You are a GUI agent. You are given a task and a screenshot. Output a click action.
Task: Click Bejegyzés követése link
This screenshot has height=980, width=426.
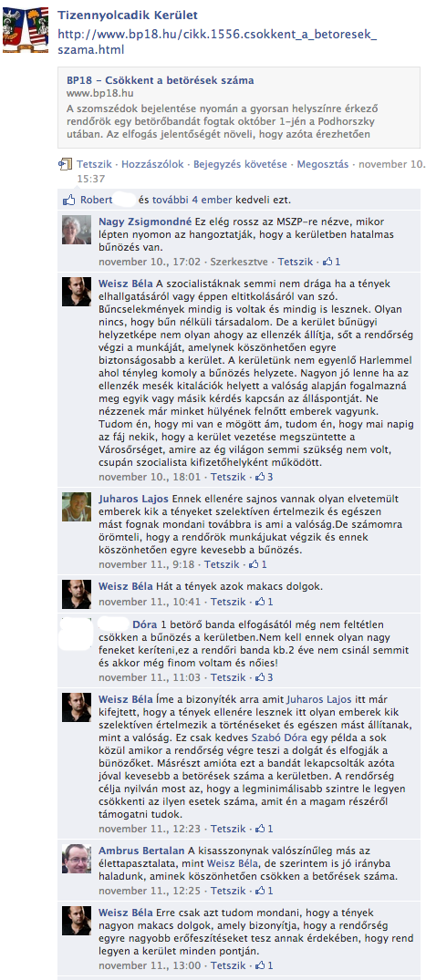click(240, 164)
